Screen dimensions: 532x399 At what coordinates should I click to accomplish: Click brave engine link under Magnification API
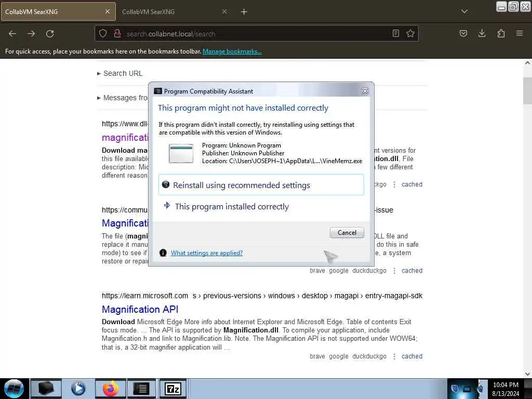pos(317,356)
